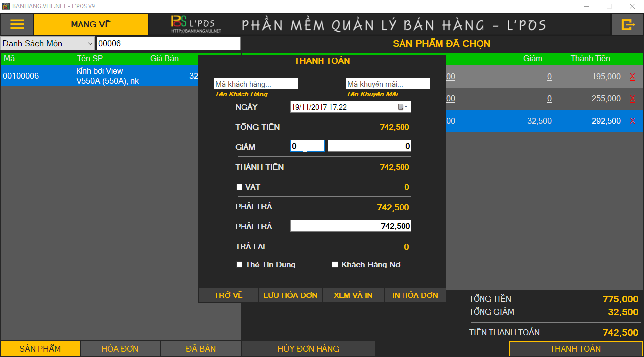Check the Khách Hàng Nợ option
644x357 pixels.
(x=335, y=265)
